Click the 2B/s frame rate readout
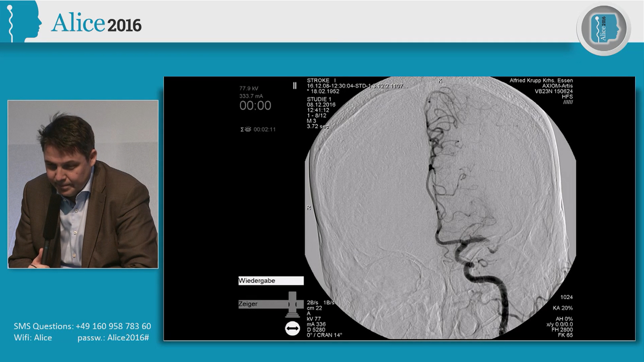 coord(313,302)
